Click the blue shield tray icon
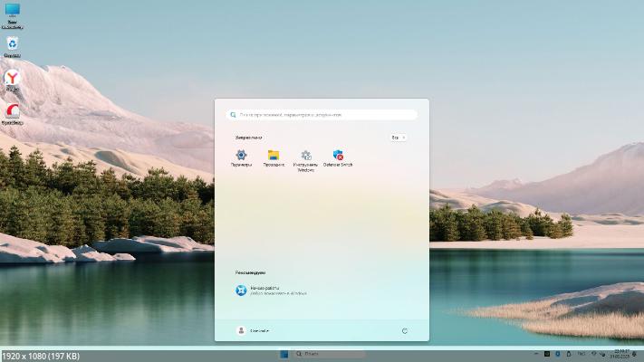Viewport: 644px width, 362px height. pyautogui.click(x=558, y=354)
